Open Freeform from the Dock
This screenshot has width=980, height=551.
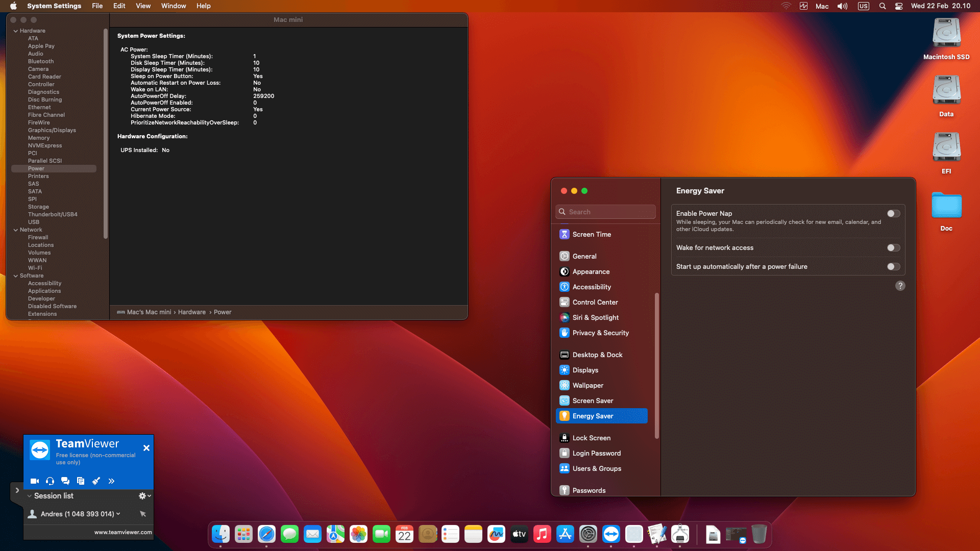(496, 534)
